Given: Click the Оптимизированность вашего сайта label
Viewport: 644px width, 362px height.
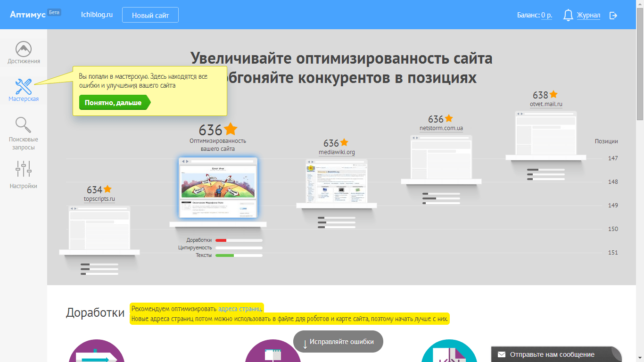Looking at the screenshot, I should (218, 145).
